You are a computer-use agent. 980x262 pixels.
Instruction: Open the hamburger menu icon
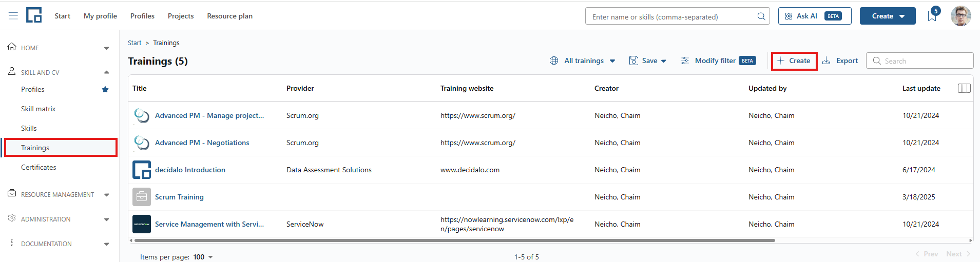(x=13, y=16)
